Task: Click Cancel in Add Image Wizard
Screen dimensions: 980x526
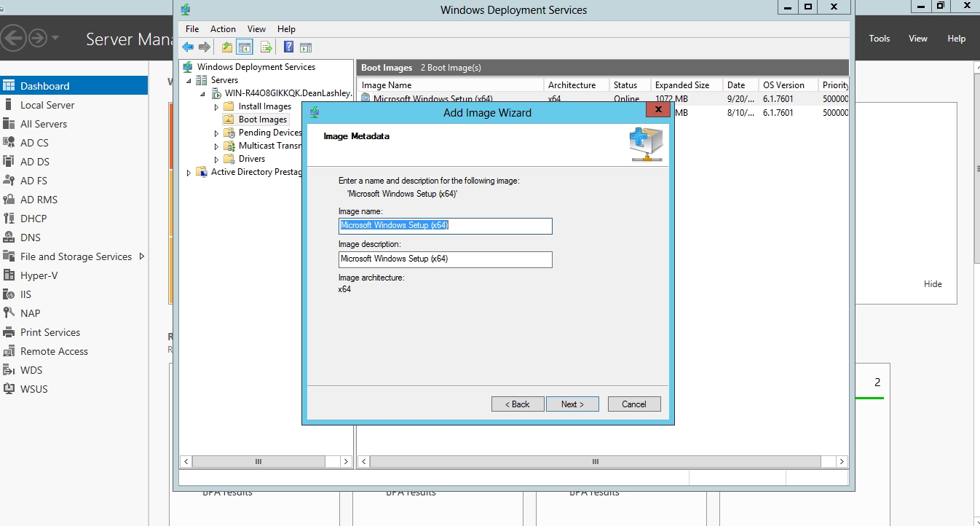Action: click(x=633, y=404)
